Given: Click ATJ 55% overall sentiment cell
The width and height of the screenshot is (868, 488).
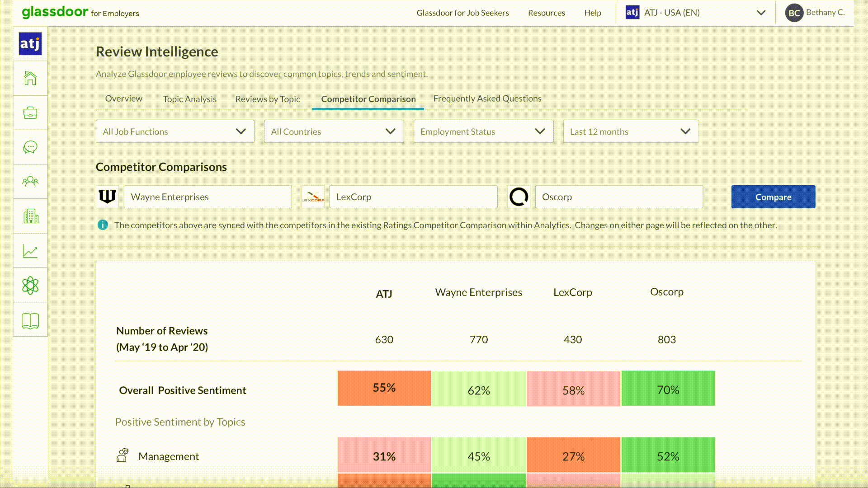Looking at the screenshot, I should 384,388.
